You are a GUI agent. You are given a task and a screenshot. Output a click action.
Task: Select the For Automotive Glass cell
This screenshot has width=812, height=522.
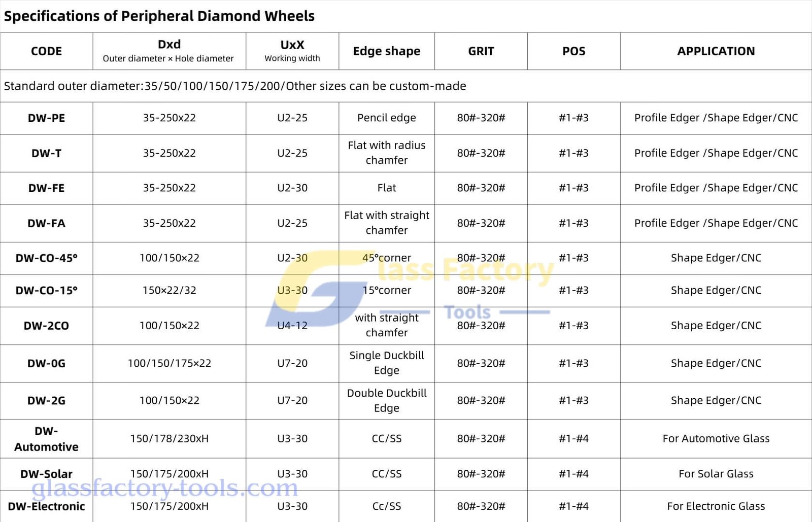tap(716, 439)
